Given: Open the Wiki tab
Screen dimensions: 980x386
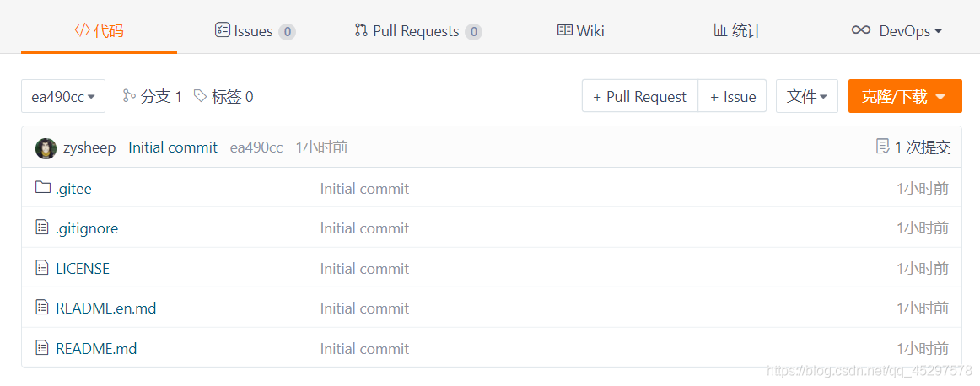Looking at the screenshot, I should pos(581,31).
